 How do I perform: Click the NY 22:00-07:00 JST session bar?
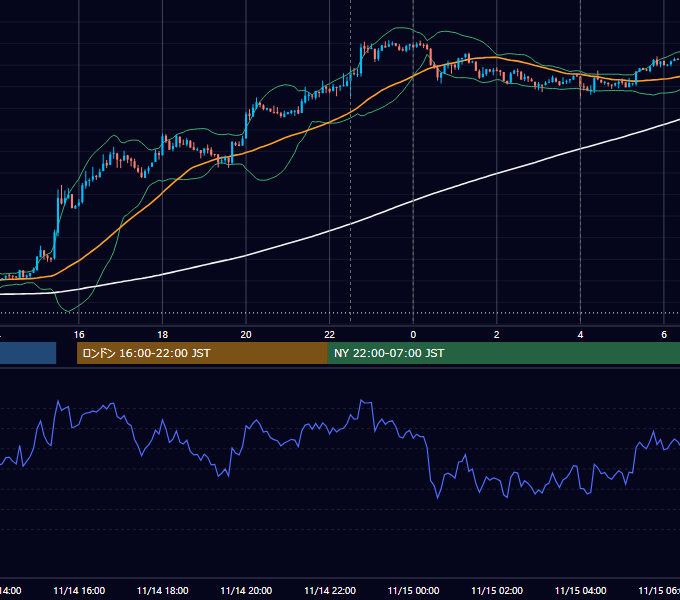503,353
